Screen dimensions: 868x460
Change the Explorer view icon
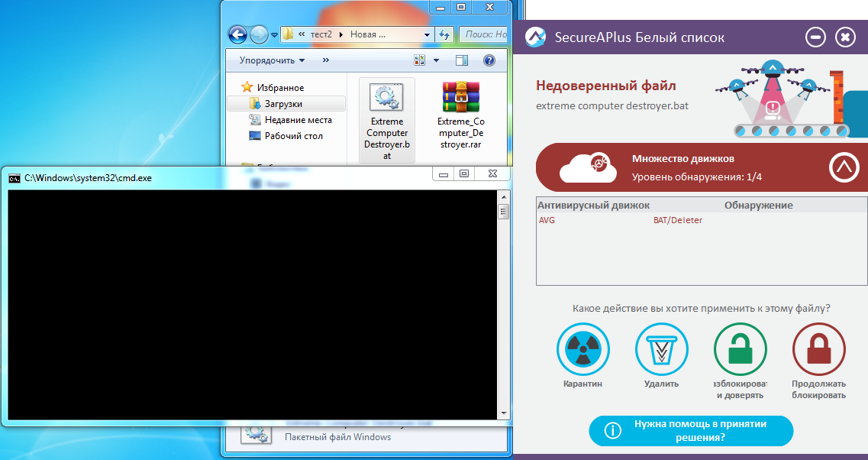[420, 60]
